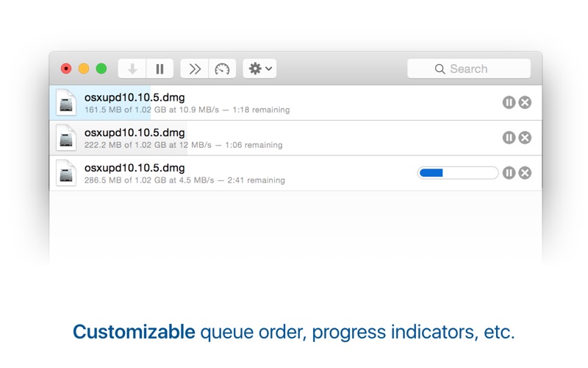The width and height of the screenshot is (588, 368).
Task: Click the download arrow toolbar button
Action: click(x=132, y=68)
